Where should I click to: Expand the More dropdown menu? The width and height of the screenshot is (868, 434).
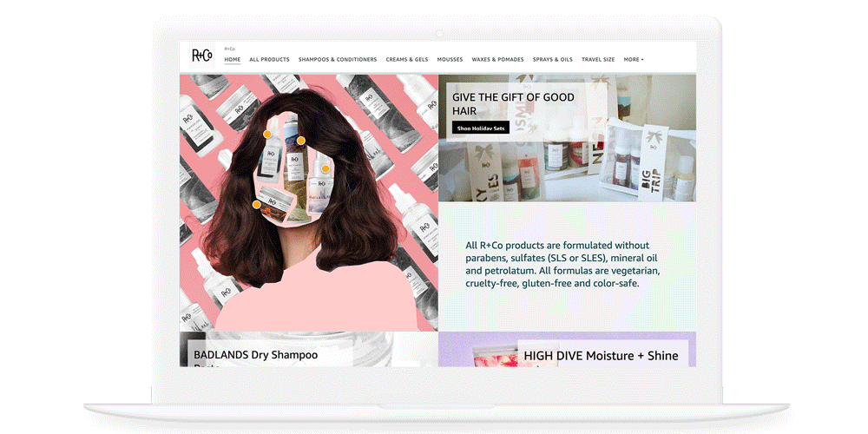click(x=634, y=59)
